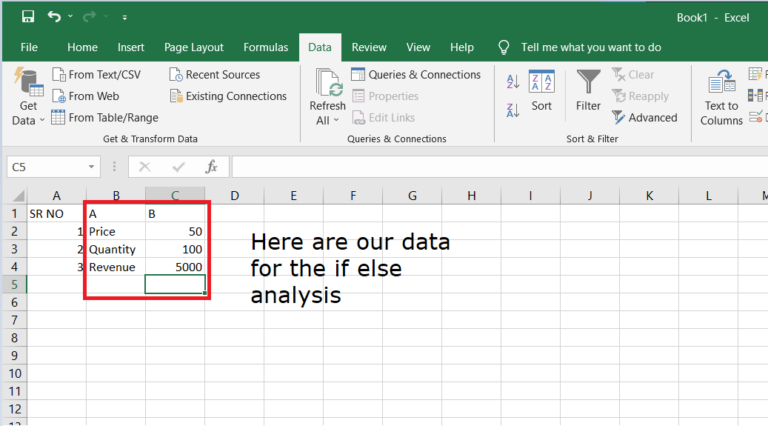Click the Refresh All icon

[x=328, y=82]
